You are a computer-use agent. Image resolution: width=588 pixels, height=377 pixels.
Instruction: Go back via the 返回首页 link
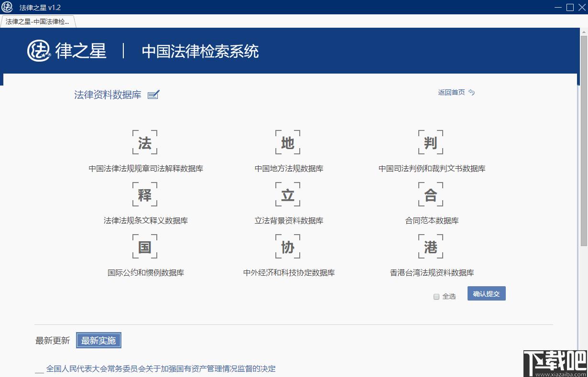point(451,92)
